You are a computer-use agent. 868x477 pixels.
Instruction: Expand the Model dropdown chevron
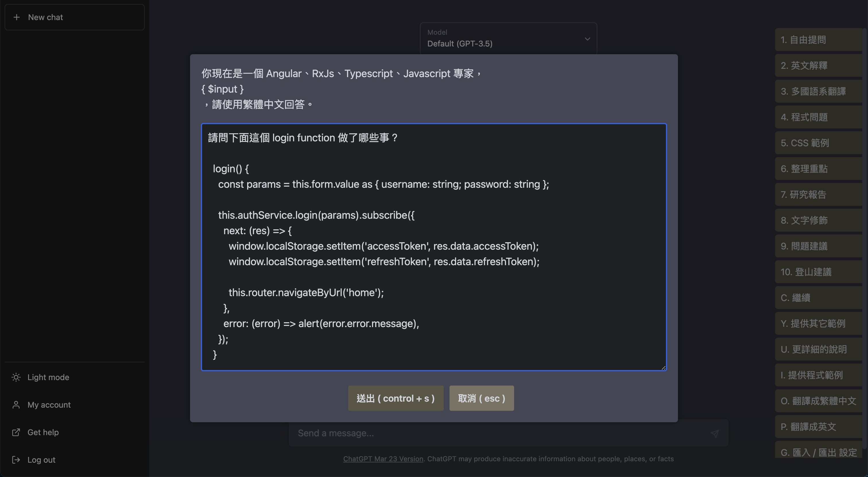pos(587,39)
